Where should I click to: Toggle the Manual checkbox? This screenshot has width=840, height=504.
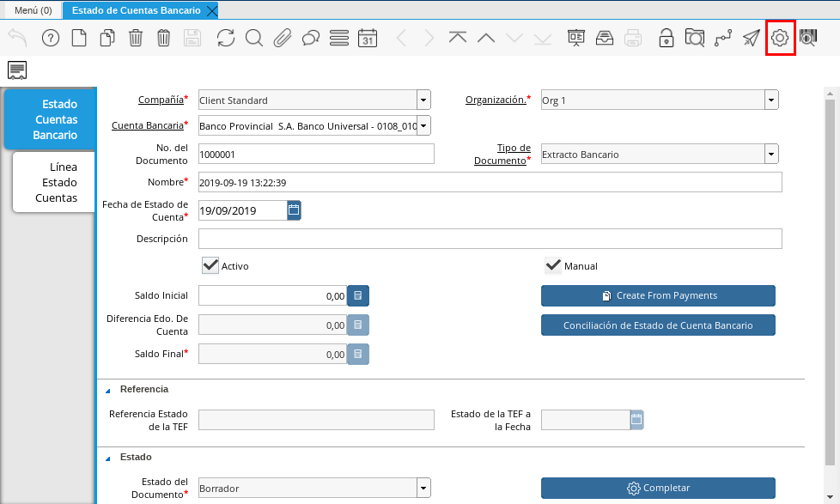[x=553, y=265]
